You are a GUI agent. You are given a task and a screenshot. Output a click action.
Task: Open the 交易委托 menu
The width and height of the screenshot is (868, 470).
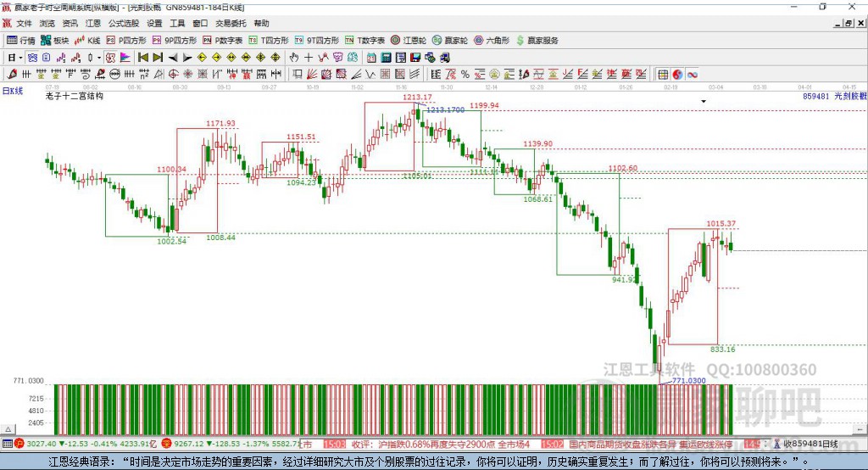(231, 23)
